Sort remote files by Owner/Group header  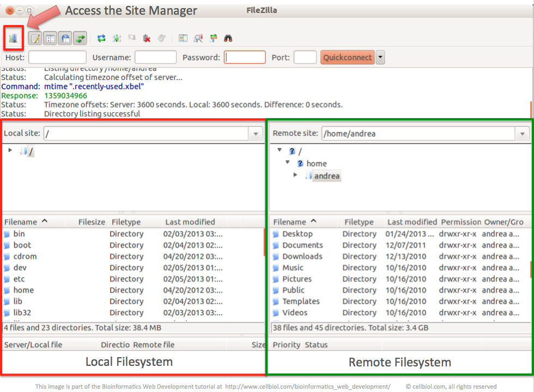click(x=503, y=222)
